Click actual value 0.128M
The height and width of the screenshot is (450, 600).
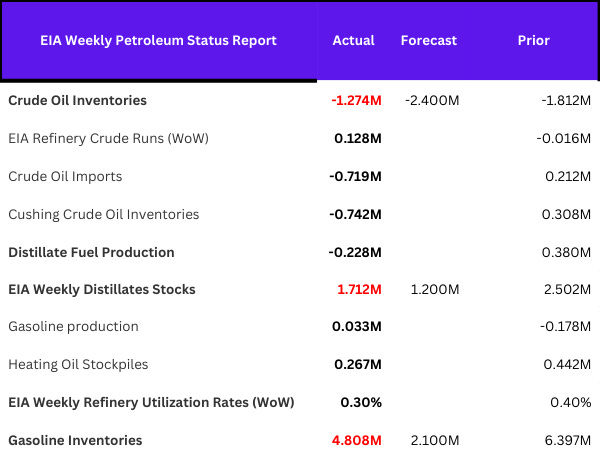pos(358,138)
